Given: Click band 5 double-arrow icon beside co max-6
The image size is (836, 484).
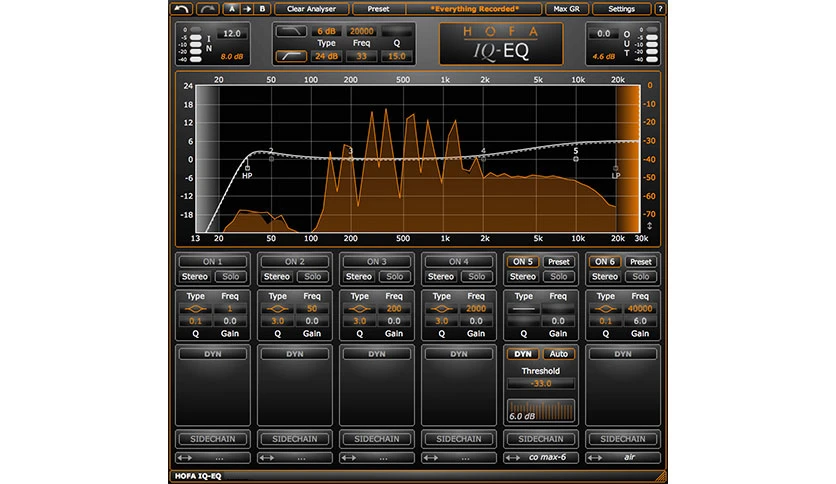Looking at the screenshot, I should [513, 457].
